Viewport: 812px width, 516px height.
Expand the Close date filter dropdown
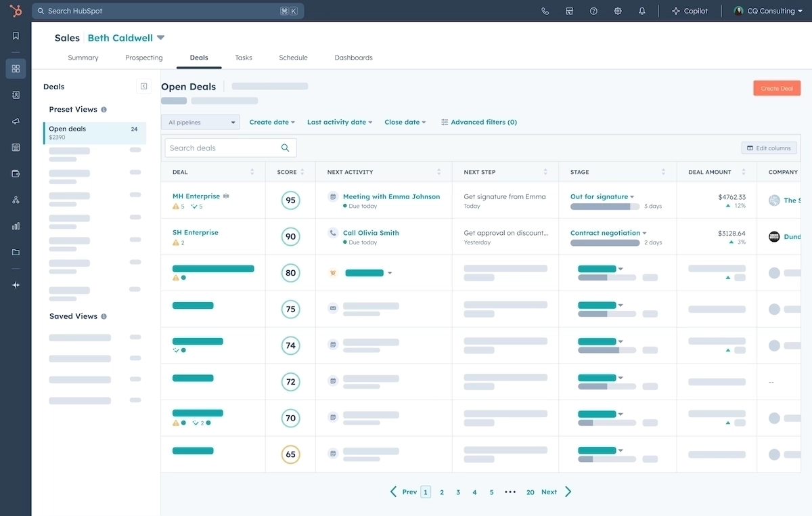point(405,122)
